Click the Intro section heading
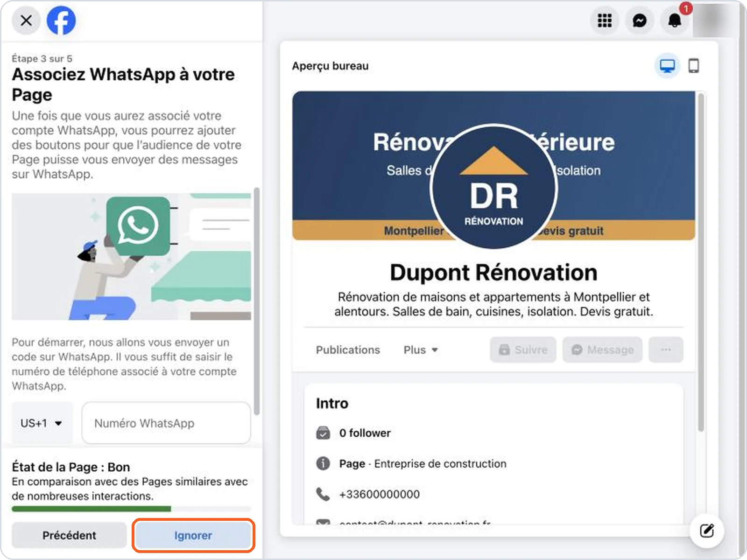The width and height of the screenshot is (747, 560). (332, 403)
